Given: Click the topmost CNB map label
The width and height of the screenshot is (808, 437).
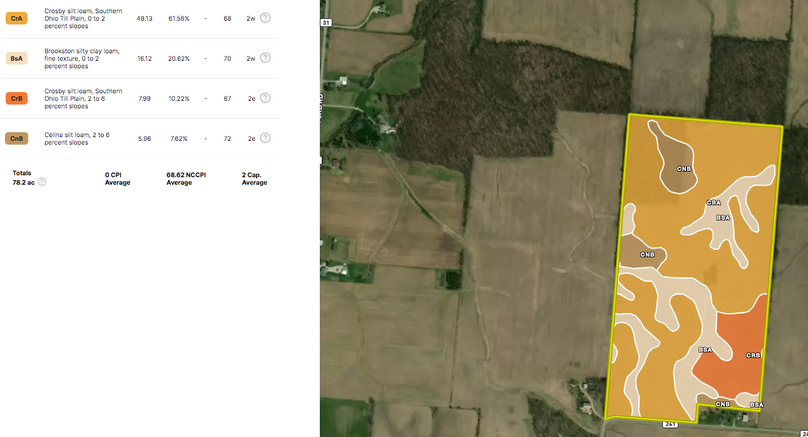Looking at the screenshot, I should pyautogui.click(x=684, y=169).
